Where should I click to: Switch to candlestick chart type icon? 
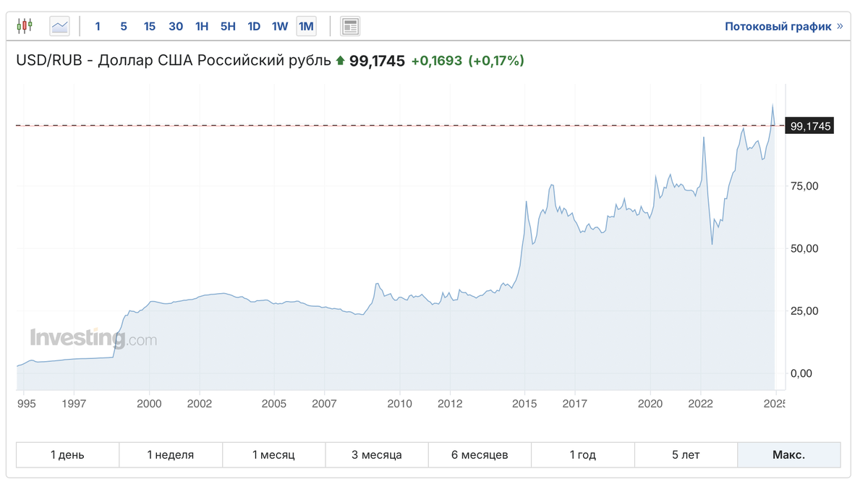[x=25, y=26]
